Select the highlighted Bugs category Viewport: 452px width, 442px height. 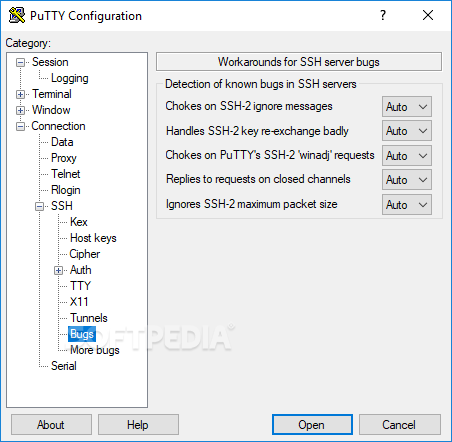pyautogui.click(x=82, y=334)
